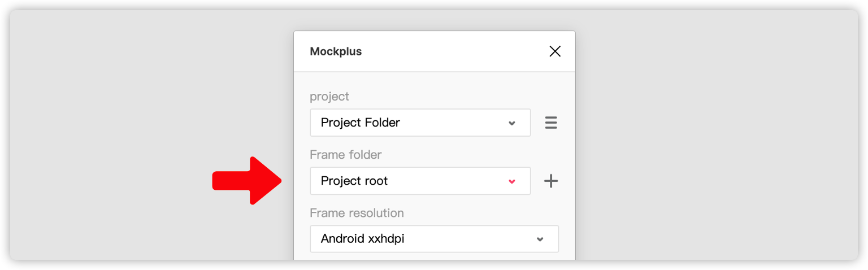Select the "Android xxhdpi" value text
This screenshot has width=868, height=270.
tap(362, 239)
